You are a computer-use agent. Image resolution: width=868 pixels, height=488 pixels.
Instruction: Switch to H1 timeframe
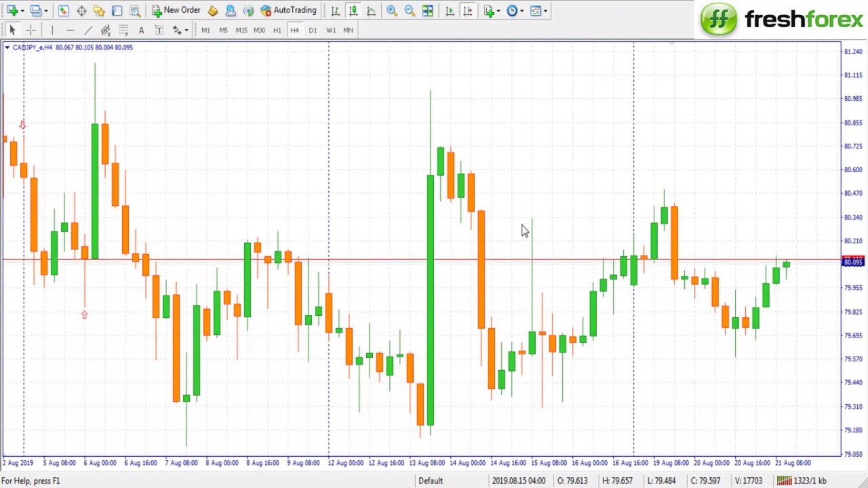pos(277,30)
